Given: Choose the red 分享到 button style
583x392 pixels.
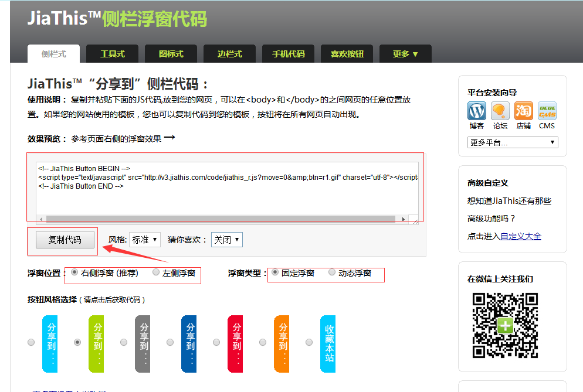Looking at the screenshot, I should [235, 344].
